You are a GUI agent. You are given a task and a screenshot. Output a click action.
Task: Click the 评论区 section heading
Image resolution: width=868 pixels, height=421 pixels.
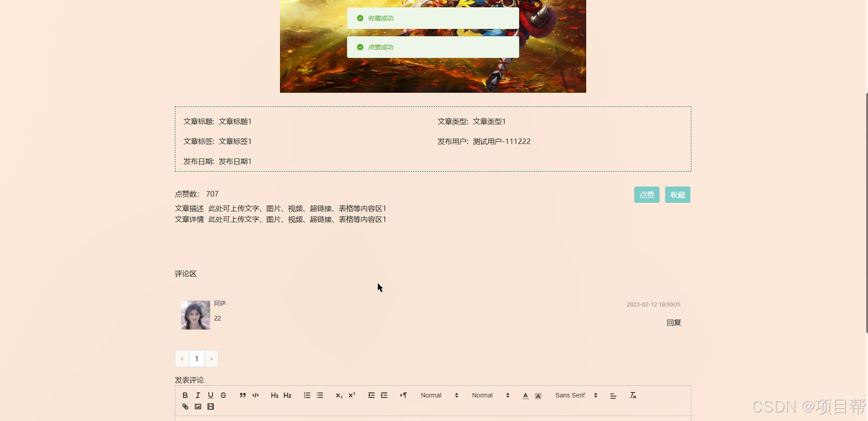click(186, 273)
